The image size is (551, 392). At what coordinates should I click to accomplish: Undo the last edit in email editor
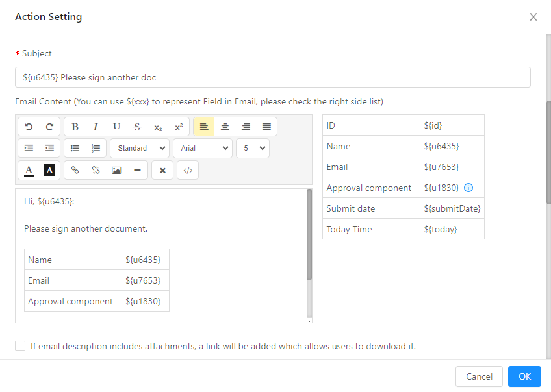[x=29, y=127]
